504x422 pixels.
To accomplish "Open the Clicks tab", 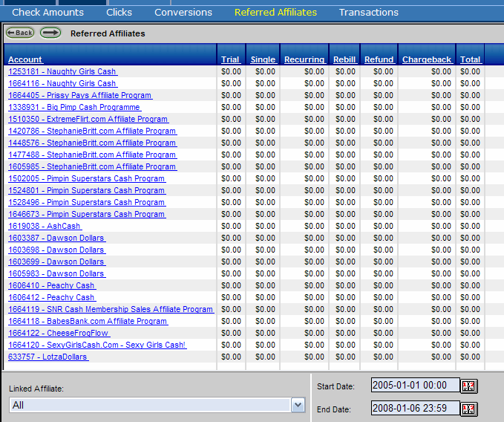I will point(119,12).
